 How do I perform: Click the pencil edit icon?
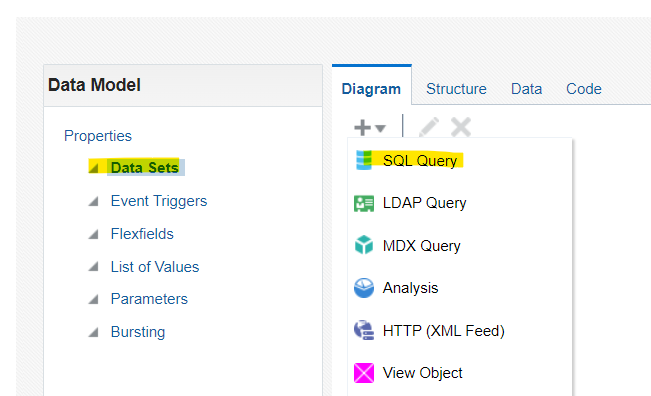tap(429, 127)
